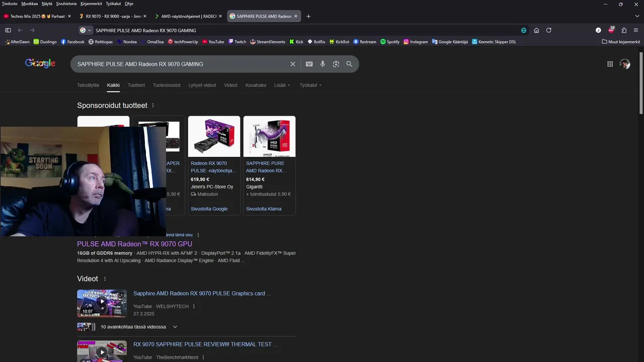Screen dimensions: 644x362
Task: Open the Kirjanmerkit menu
Action: point(91,4)
